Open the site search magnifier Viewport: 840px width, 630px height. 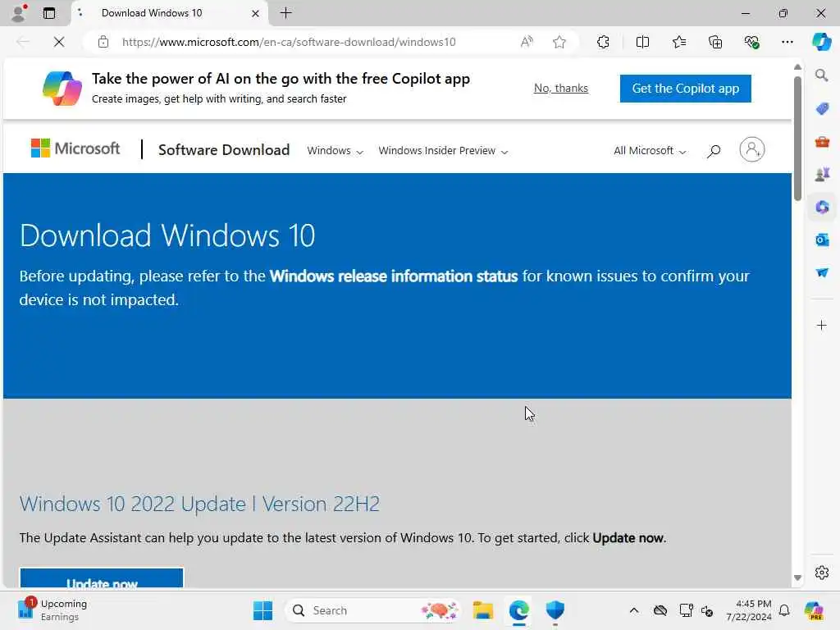pos(713,151)
